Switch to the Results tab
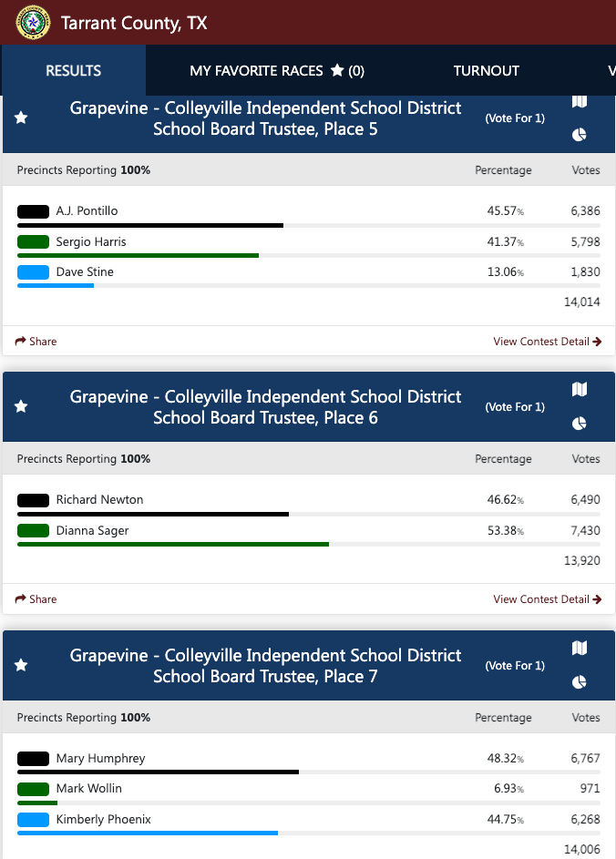The height and width of the screenshot is (859, 616). pyautogui.click(x=74, y=71)
